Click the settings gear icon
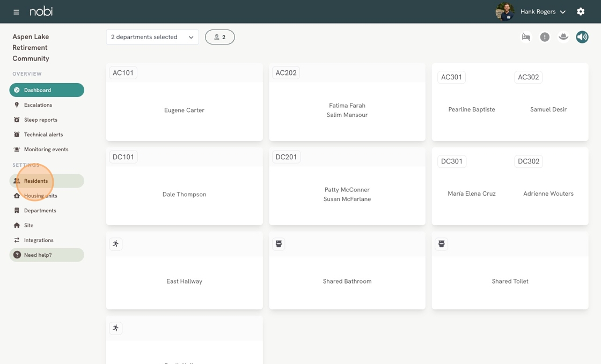601x364 pixels. coord(581,12)
